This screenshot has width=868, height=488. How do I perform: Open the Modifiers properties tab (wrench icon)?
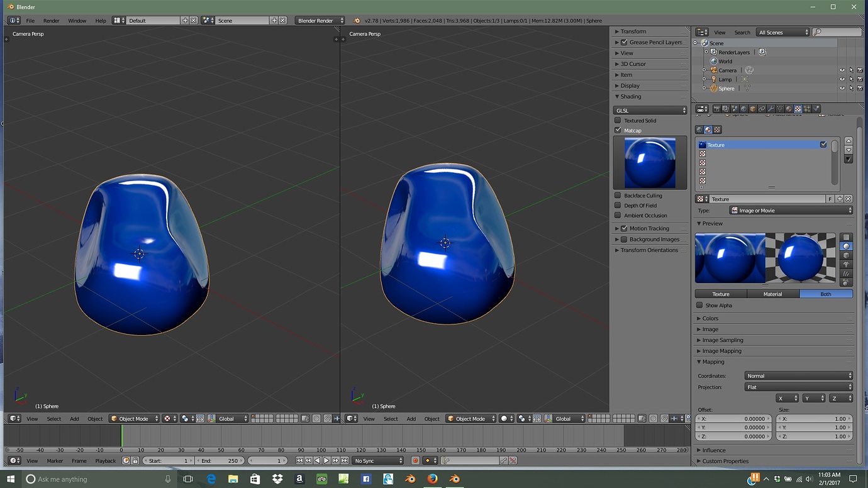(771, 109)
